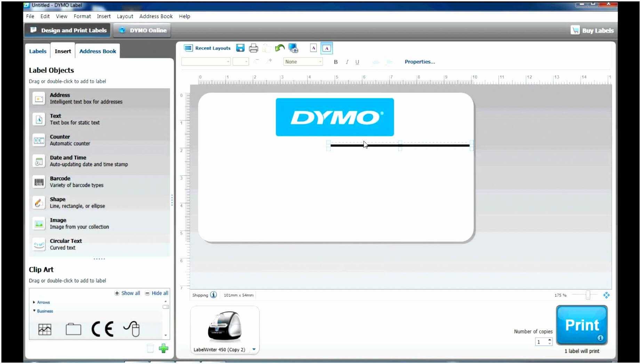Add a Text object to label
The height and width of the screenshot is (364, 641).
[99, 119]
